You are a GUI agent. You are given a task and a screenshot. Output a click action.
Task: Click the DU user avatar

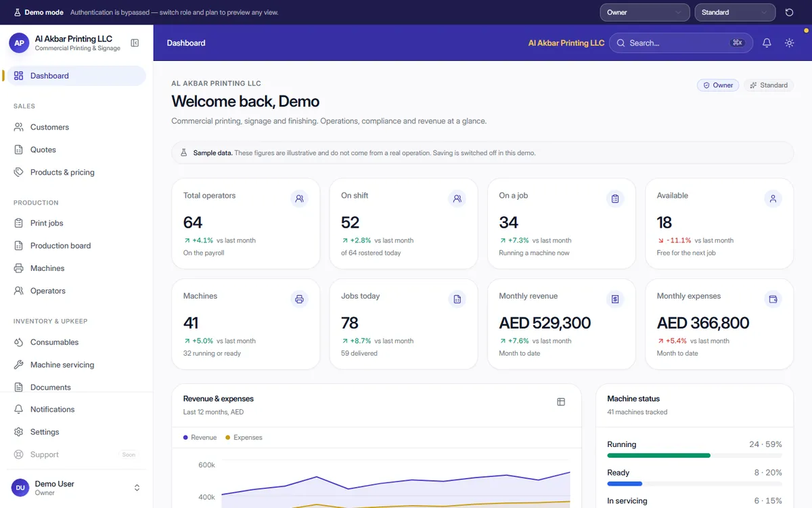point(20,488)
